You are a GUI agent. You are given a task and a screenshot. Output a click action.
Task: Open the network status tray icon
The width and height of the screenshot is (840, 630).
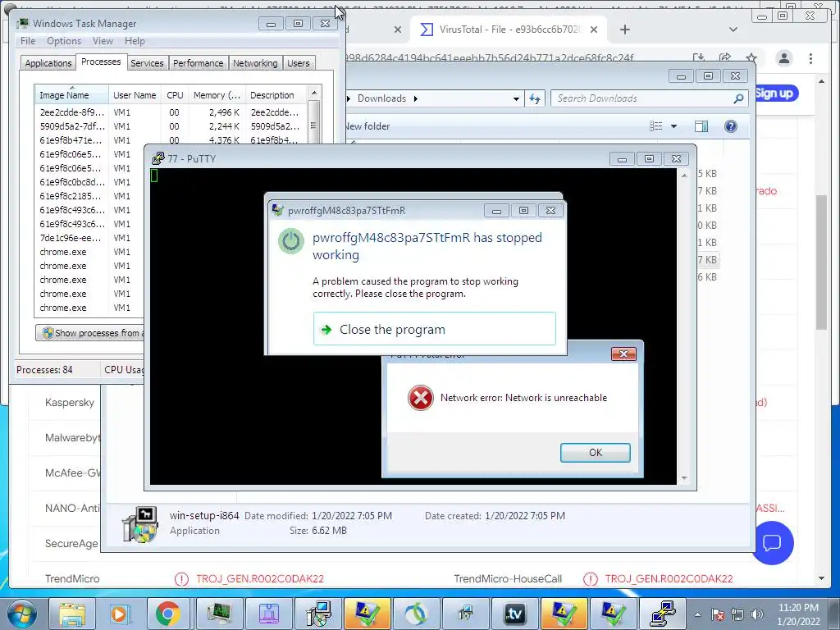[x=737, y=614]
